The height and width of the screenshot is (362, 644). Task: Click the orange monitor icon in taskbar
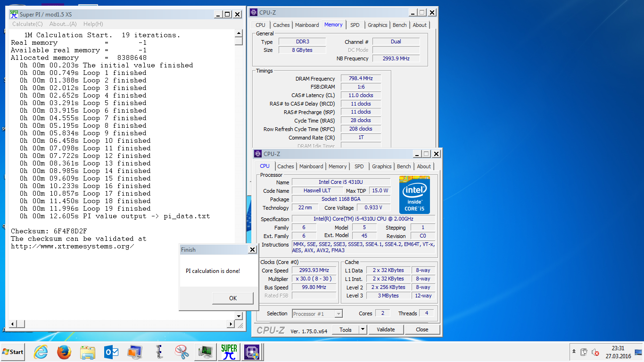coord(135,352)
